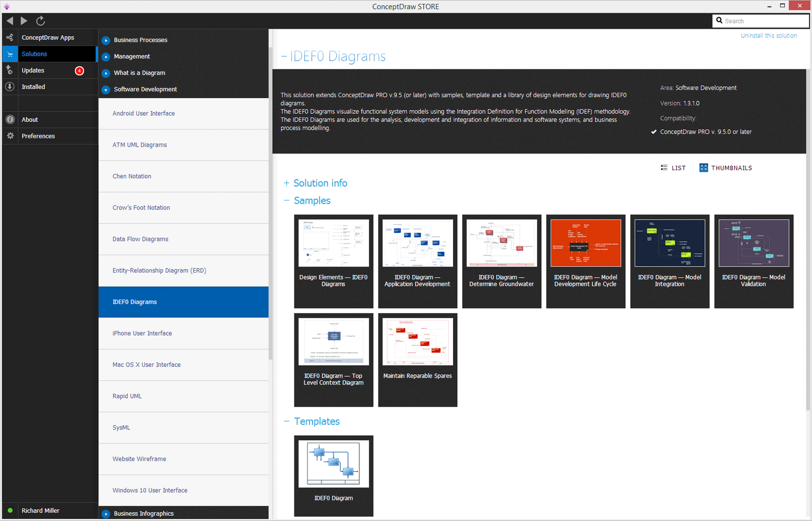Click the Installed download icon
This screenshot has height=521, width=812.
(10, 87)
